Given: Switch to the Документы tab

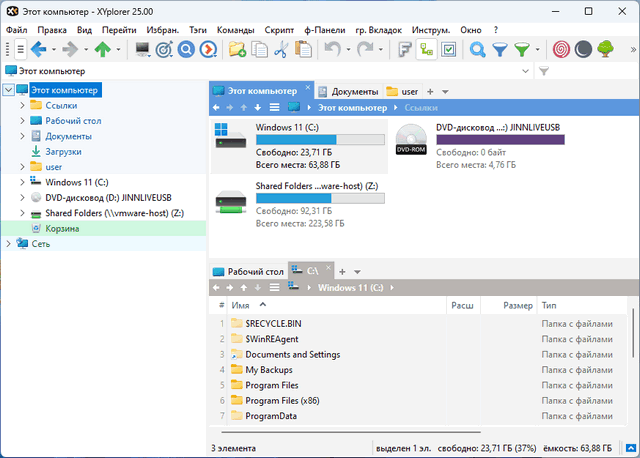Looking at the screenshot, I should (347, 92).
